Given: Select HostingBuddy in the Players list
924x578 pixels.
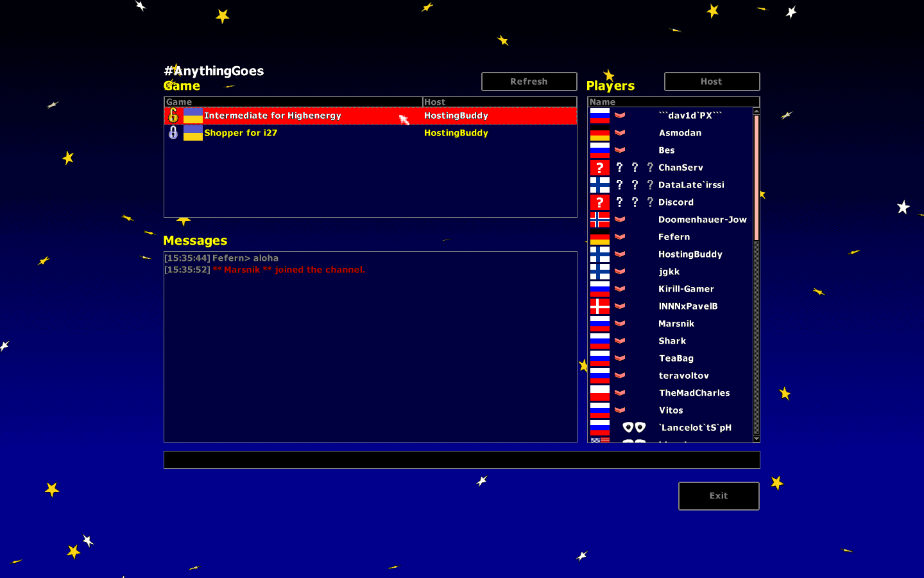Looking at the screenshot, I should tap(690, 254).
